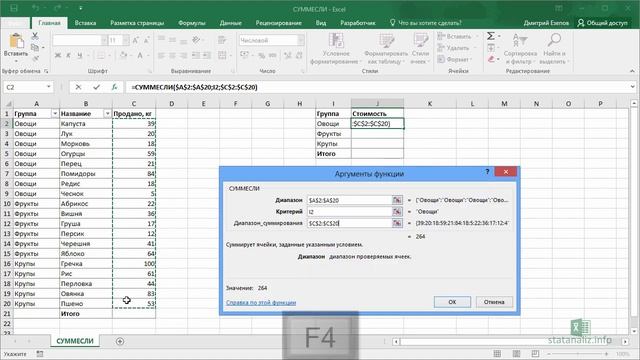Add a new sheet with plus icon
The height and width of the screenshot is (360, 640).
pos(120,341)
